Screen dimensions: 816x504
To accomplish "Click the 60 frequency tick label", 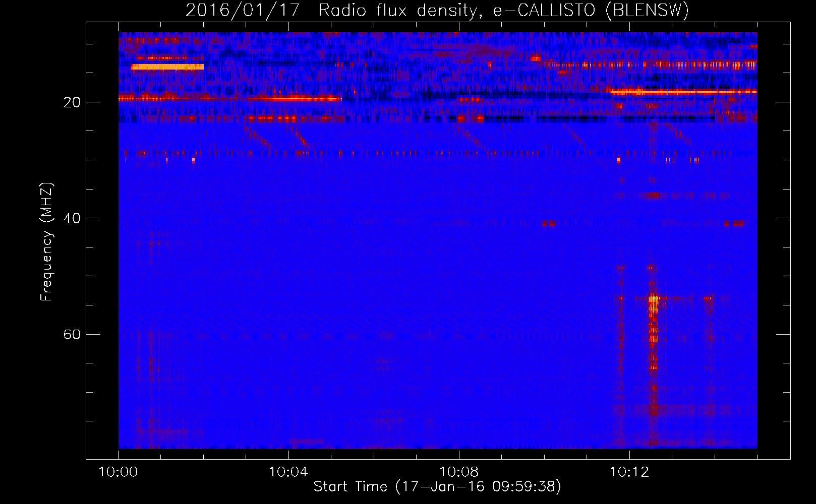I will 72,335.
